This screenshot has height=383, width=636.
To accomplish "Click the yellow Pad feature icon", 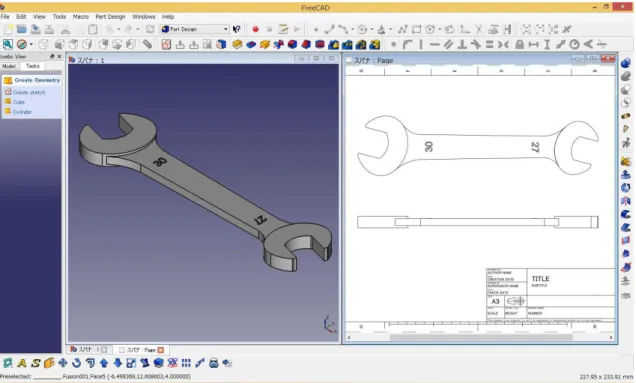I will 237,44.
